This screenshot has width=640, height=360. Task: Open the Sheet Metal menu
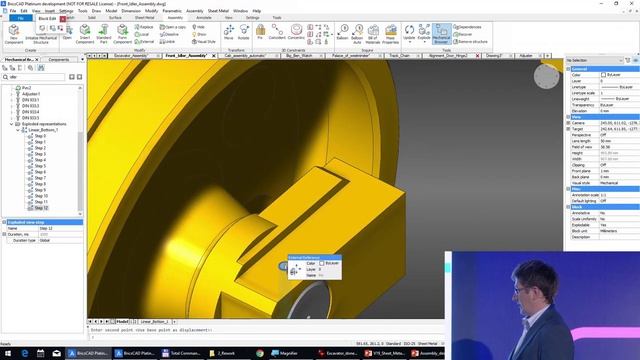click(218, 11)
